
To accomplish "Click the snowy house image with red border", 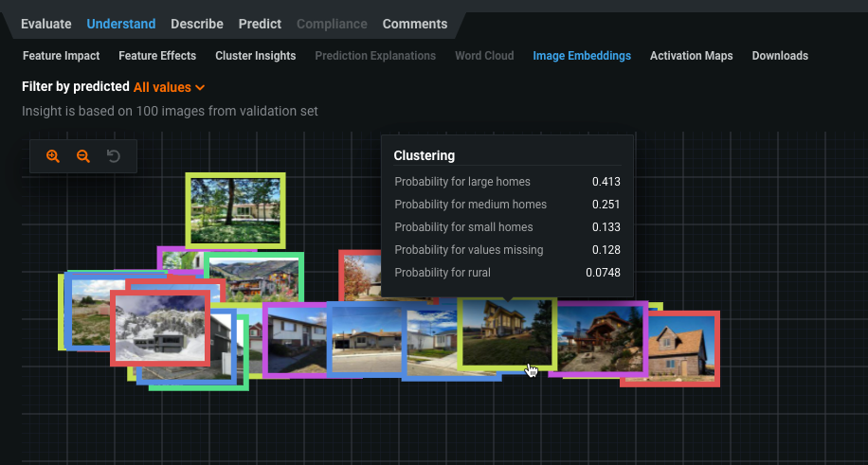I will coord(159,328).
